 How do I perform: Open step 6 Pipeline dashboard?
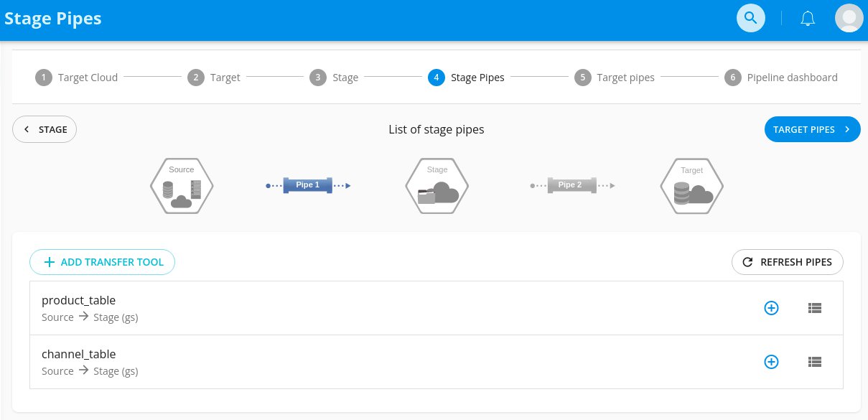tap(781, 78)
